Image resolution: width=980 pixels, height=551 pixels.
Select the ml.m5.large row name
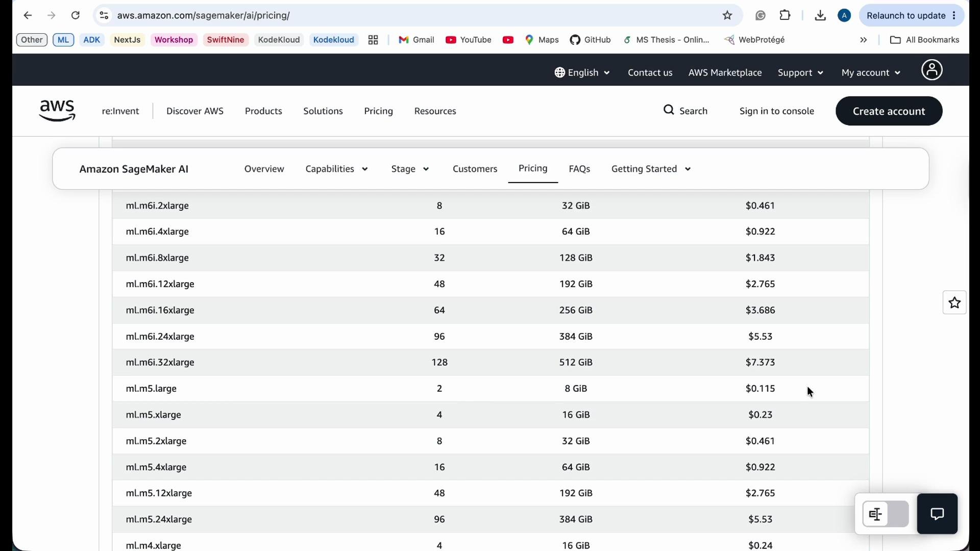click(151, 389)
